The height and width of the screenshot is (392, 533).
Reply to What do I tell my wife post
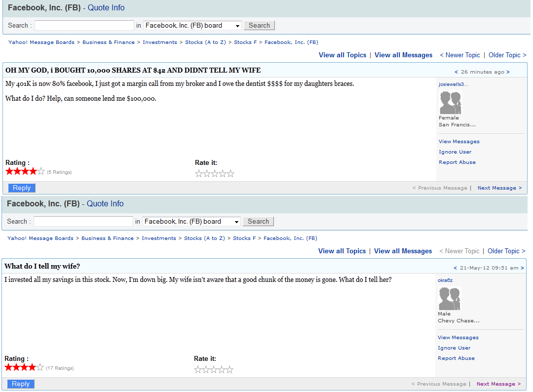pos(21,384)
